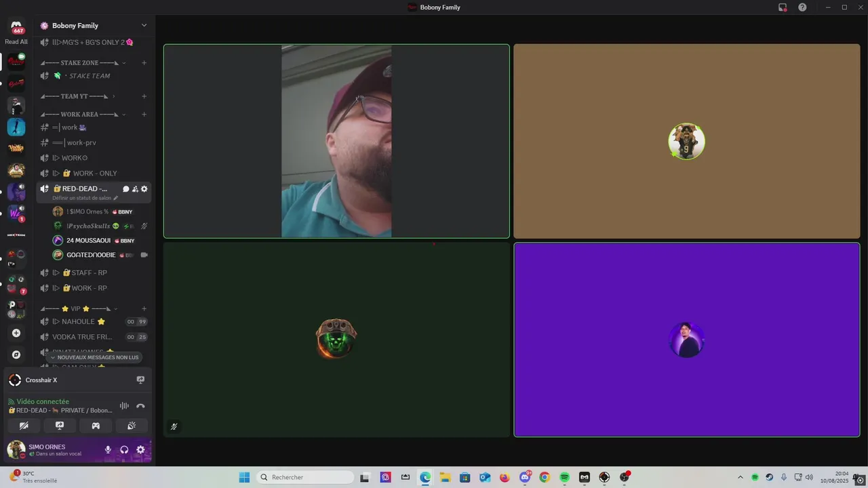This screenshot has width=868, height=488.
Task: Start an activity controller icon
Action: pos(96,426)
